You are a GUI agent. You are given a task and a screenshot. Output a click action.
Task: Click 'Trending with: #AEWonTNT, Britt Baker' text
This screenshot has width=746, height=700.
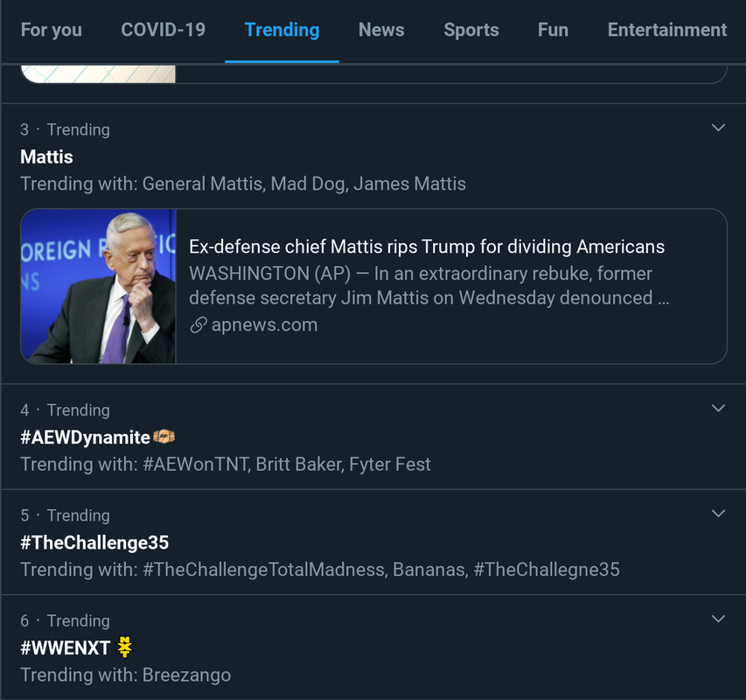pyautogui.click(x=226, y=465)
